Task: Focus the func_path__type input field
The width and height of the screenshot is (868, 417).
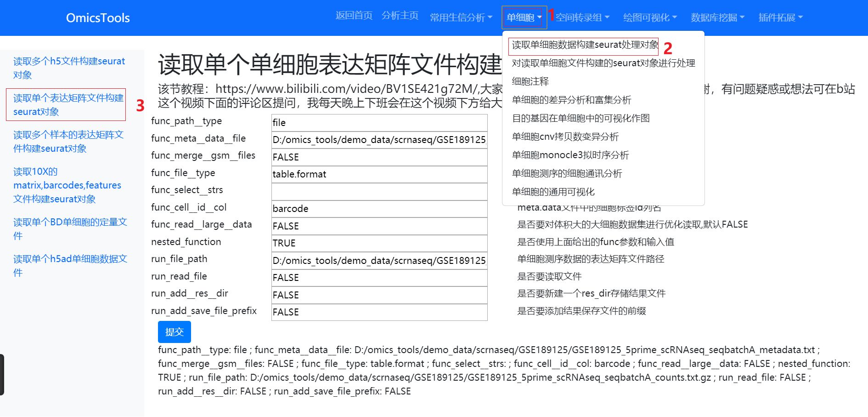Action: [379, 123]
